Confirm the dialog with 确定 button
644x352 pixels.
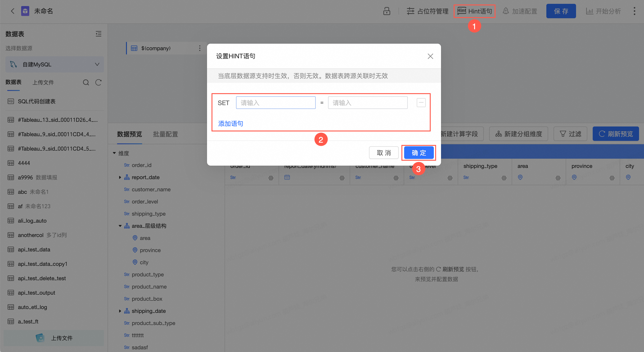tap(419, 153)
